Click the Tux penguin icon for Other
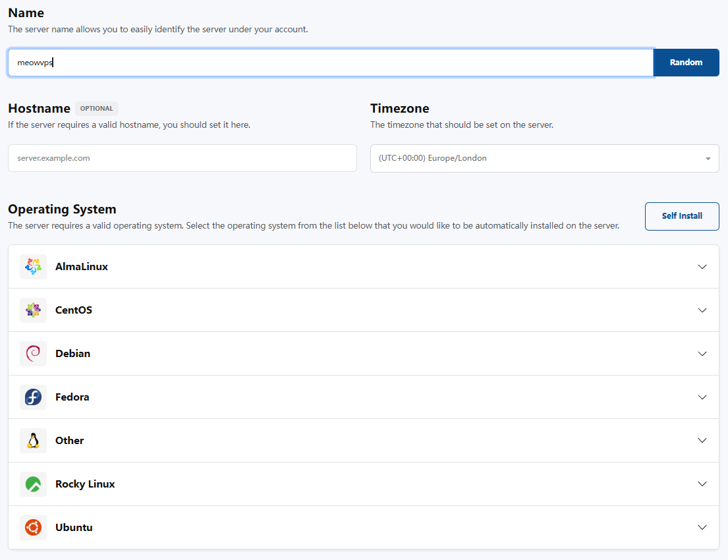 tap(33, 440)
